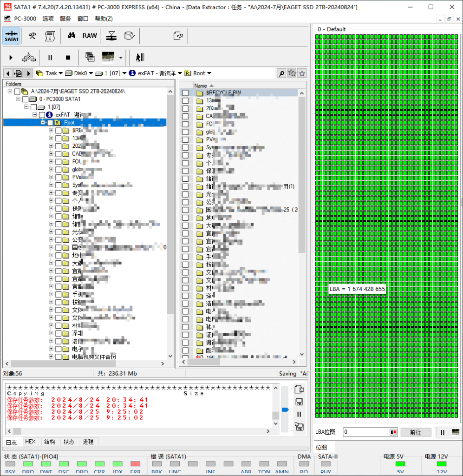The height and width of the screenshot is (476, 463).
Task: Click the binoculars search icon
Action: [72, 35]
